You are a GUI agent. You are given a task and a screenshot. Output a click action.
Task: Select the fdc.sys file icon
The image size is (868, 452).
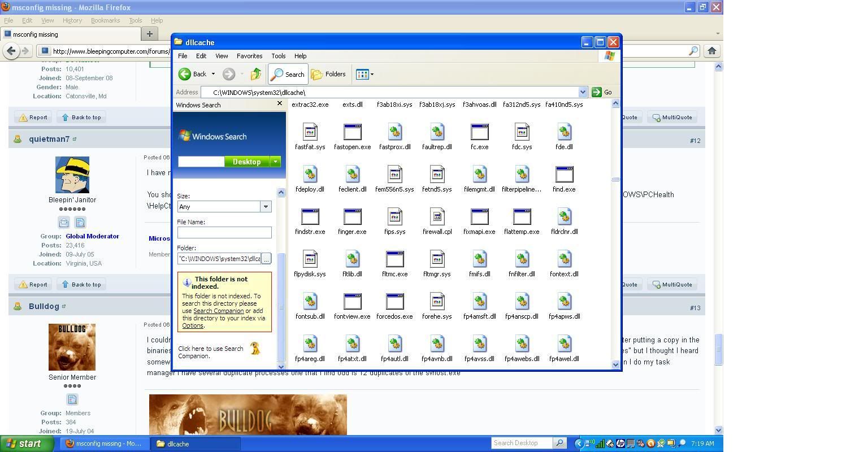pos(522,132)
